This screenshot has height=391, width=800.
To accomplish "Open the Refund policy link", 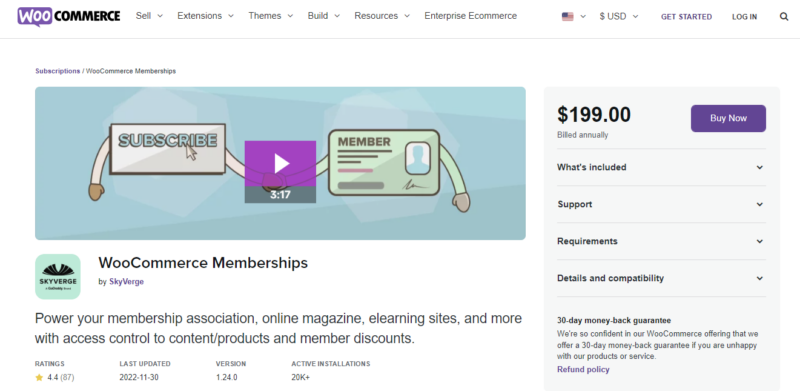I will [583, 370].
